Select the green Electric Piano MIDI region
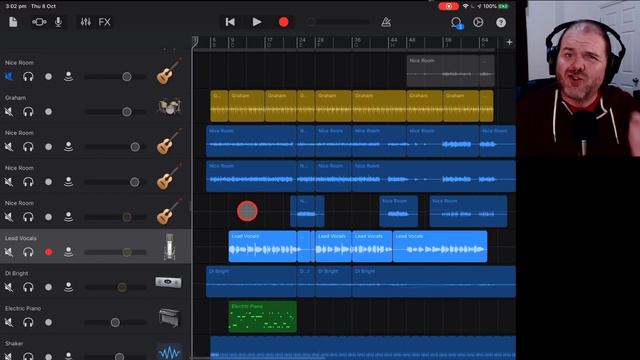Image resolution: width=640 pixels, height=360 pixels. (x=262, y=316)
